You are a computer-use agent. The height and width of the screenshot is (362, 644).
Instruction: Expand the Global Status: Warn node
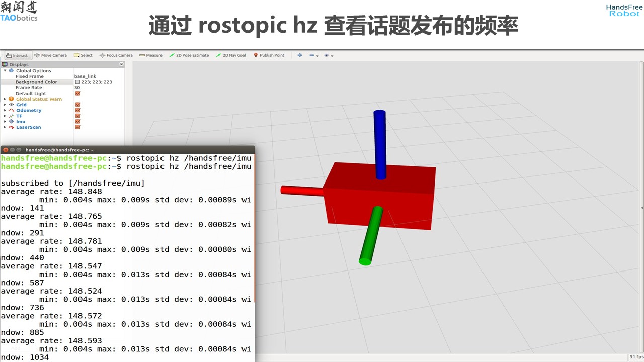[5, 99]
